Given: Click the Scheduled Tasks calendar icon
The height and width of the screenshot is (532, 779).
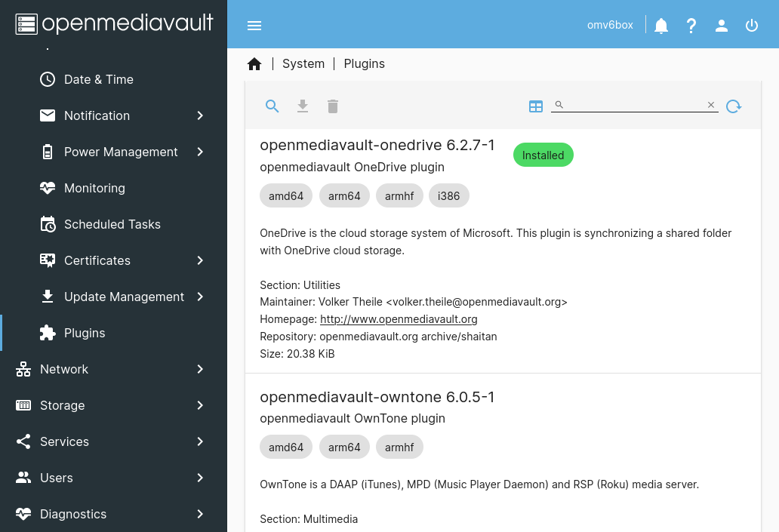Looking at the screenshot, I should (48, 225).
